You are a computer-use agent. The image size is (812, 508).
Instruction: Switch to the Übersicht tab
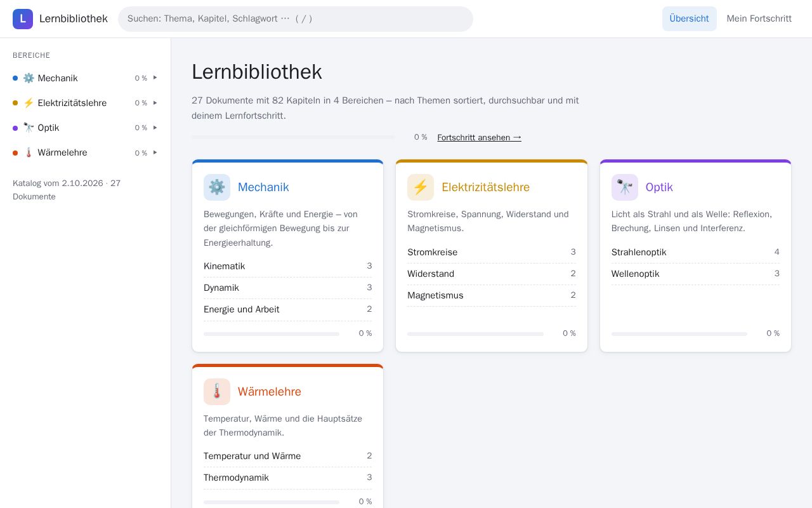coord(689,19)
